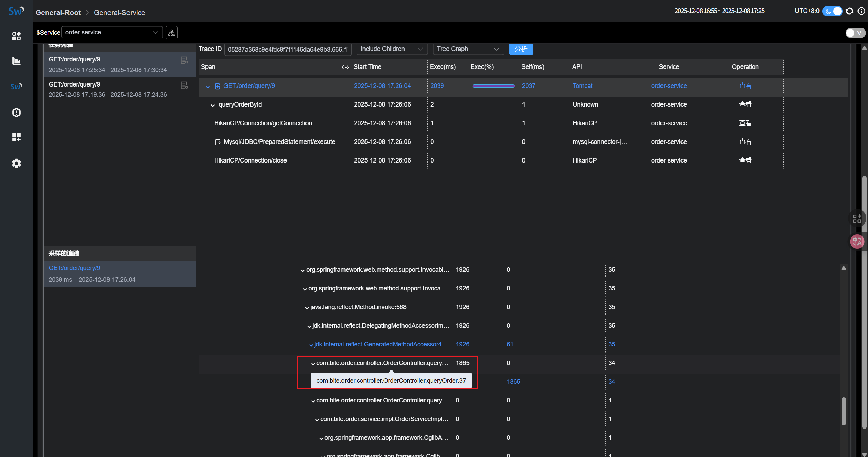
Task: Collapse the queryOrderById span row
Action: (213, 105)
